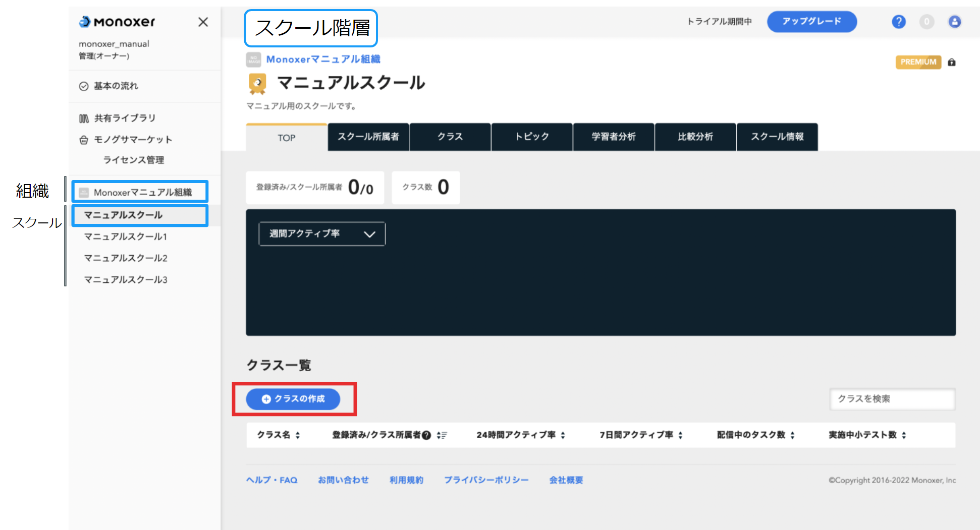
Task: Open the 利用規約 footer link
Action: (406, 480)
